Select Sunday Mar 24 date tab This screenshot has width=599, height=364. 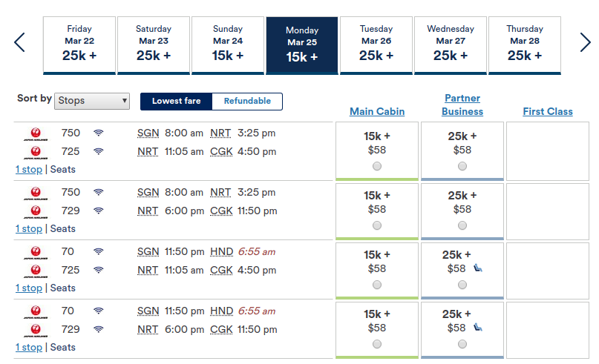click(228, 45)
